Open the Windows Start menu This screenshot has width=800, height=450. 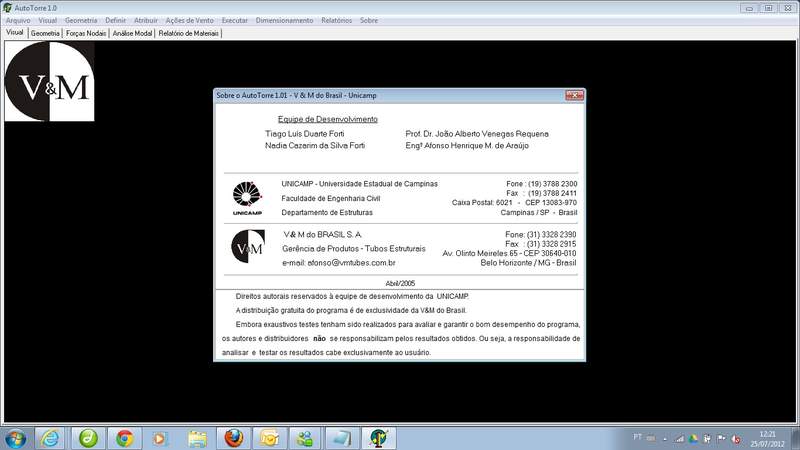click(15, 438)
